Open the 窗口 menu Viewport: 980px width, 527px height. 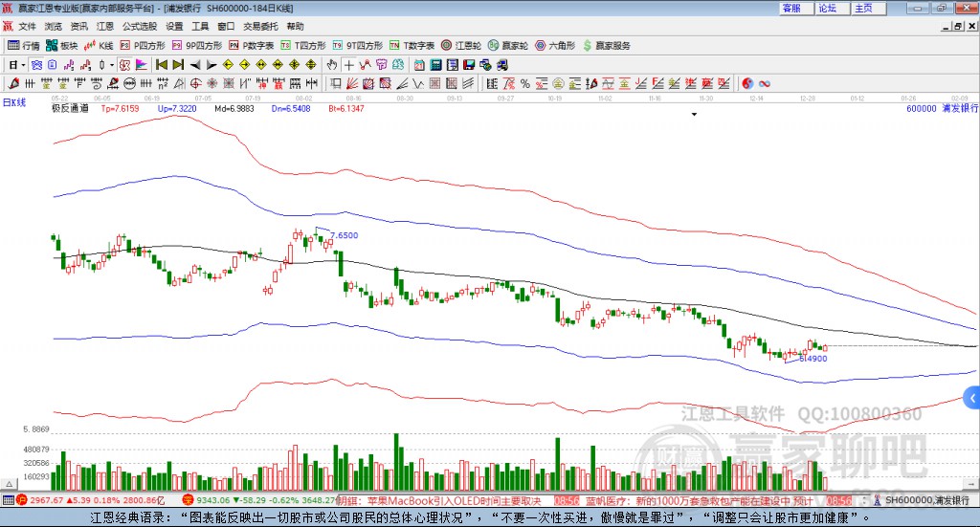tap(226, 26)
